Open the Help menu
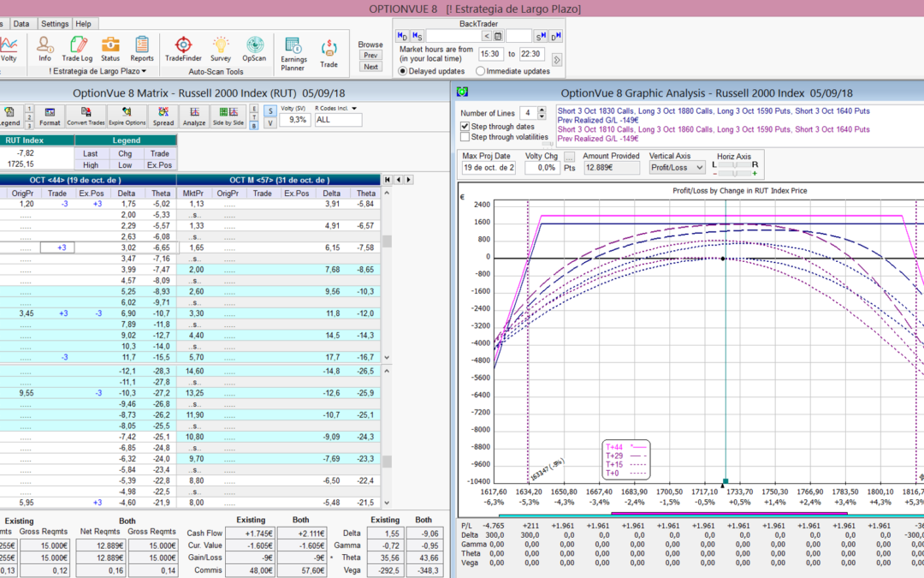This screenshot has height=578, width=924. pos(83,24)
